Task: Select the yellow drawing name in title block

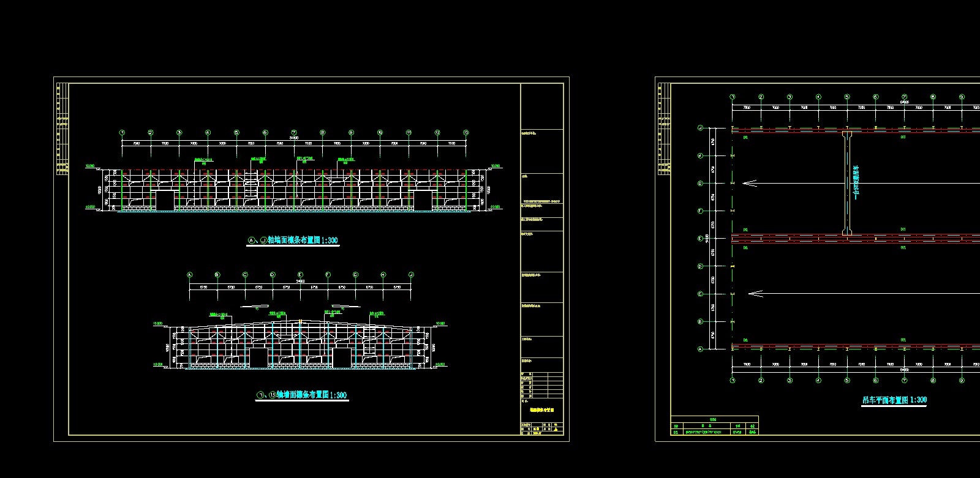Action: (x=541, y=410)
